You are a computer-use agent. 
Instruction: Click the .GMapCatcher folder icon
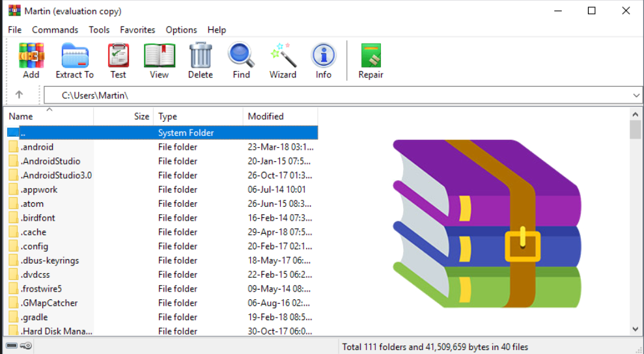14,303
